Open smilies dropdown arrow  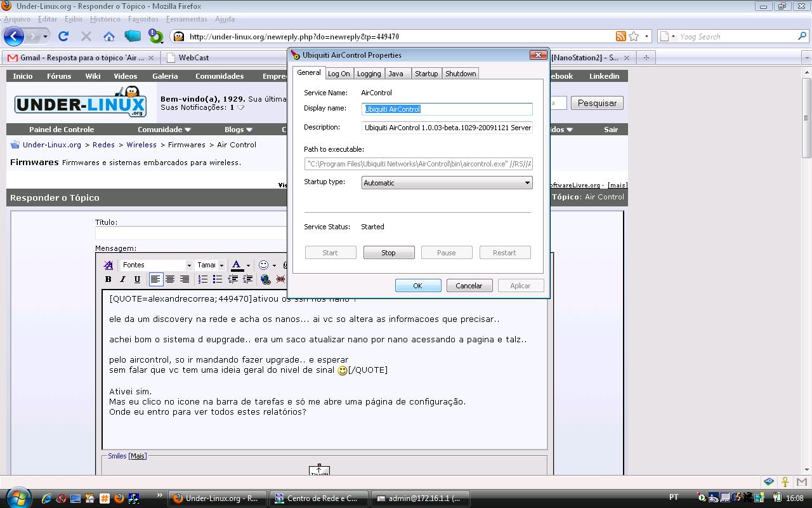pyautogui.click(x=274, y=265)
